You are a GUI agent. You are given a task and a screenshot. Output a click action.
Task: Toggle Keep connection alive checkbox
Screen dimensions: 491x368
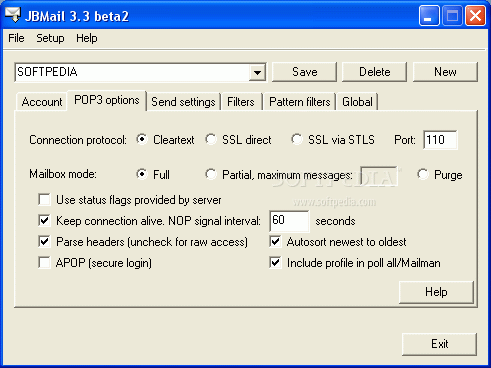click(x=44, y=221)
